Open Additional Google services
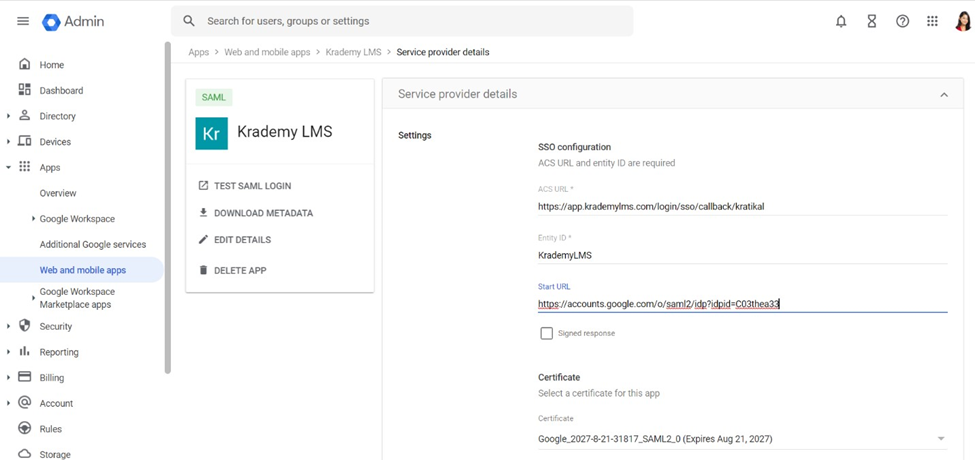This screenshot has width=975, height=460. click(x=93, y=244)
